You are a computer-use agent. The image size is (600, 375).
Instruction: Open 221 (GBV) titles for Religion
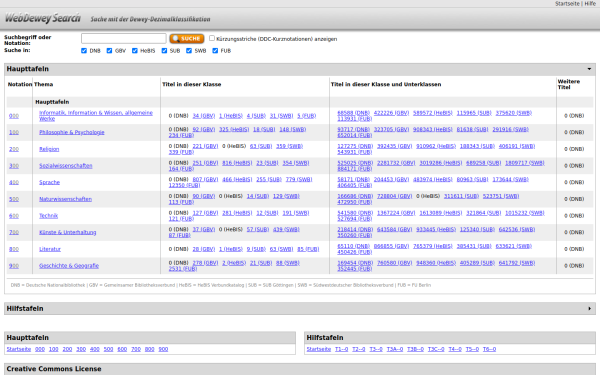pos(205,146)
